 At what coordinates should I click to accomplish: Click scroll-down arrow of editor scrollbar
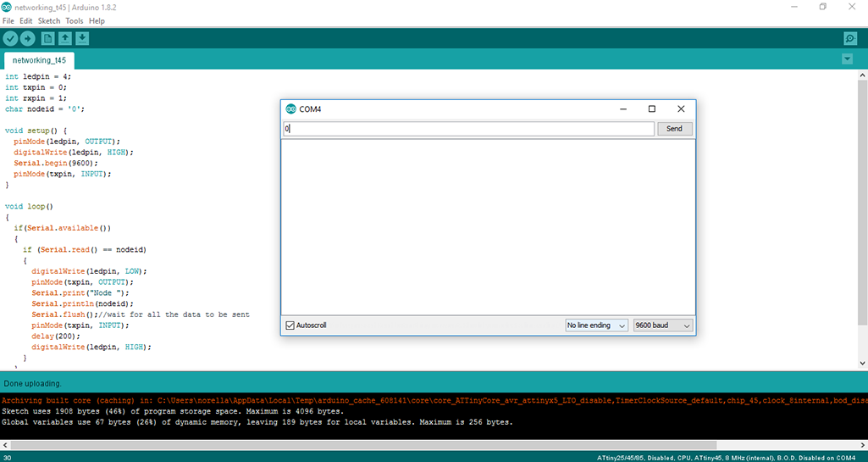click(x=862, y=364)
